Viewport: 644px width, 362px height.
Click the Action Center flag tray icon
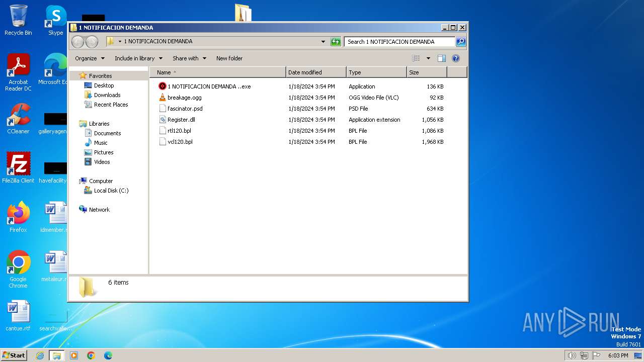pos(596,355)
